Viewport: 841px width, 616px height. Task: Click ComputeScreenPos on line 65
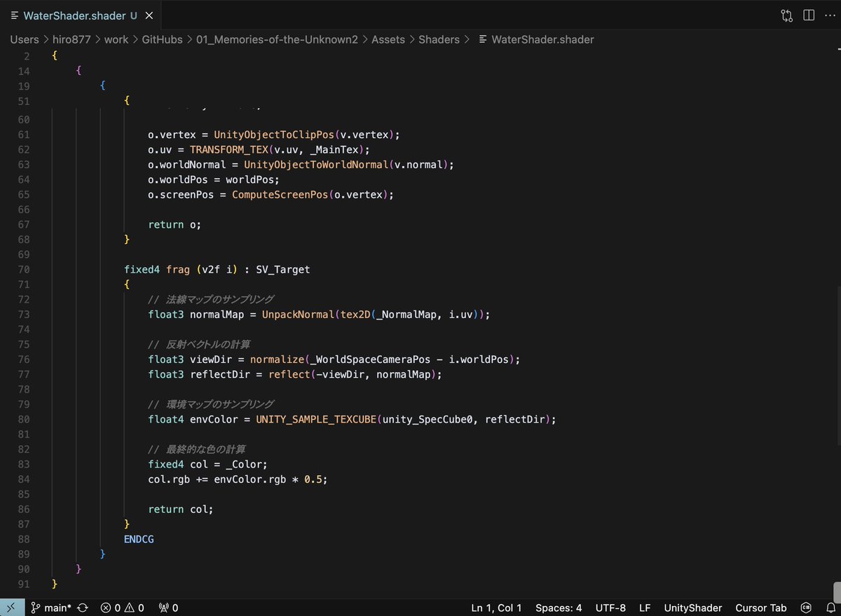pos(280,194)
